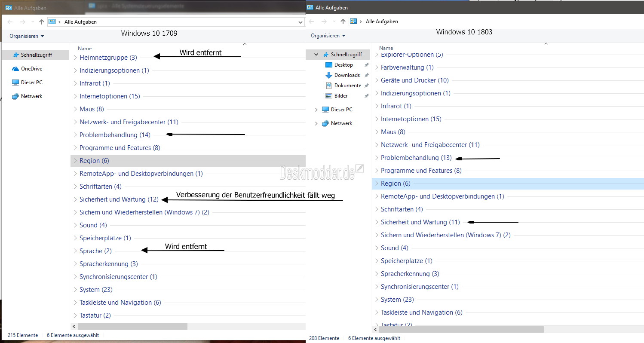Open the Desktop quick access item in the 1803 window

pyautogui.click(x=339, y=65)
